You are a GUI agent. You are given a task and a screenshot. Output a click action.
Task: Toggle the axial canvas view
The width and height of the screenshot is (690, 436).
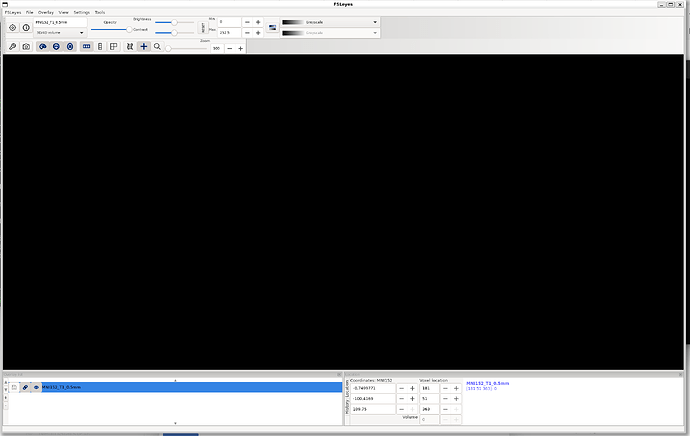tap(70, 47)
